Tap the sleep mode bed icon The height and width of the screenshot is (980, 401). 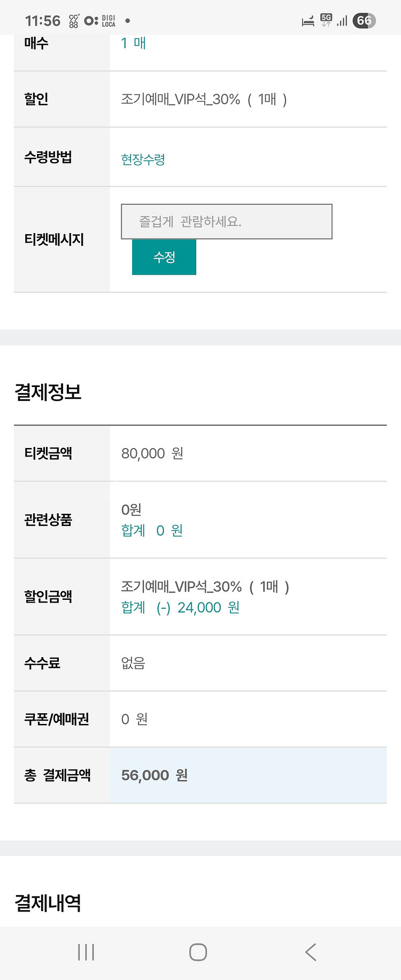pyautogui.click(x=308, y=21)
